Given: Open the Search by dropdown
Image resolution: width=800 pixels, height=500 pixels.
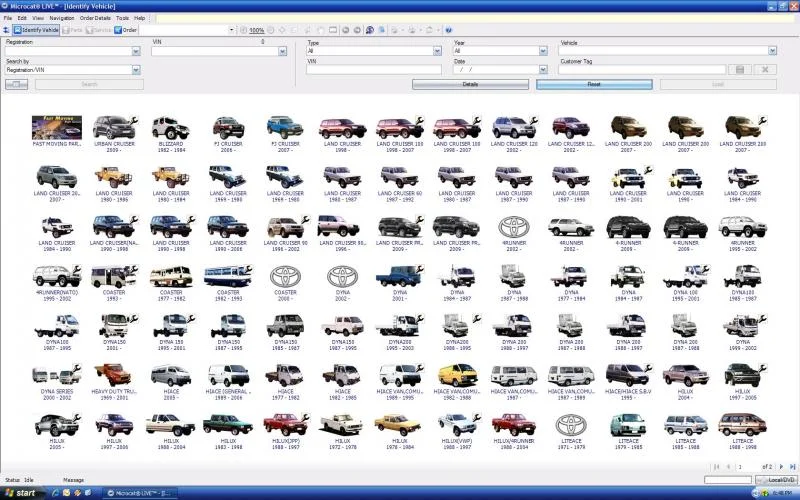Looking at the screenshot, I should coord(136,70).
